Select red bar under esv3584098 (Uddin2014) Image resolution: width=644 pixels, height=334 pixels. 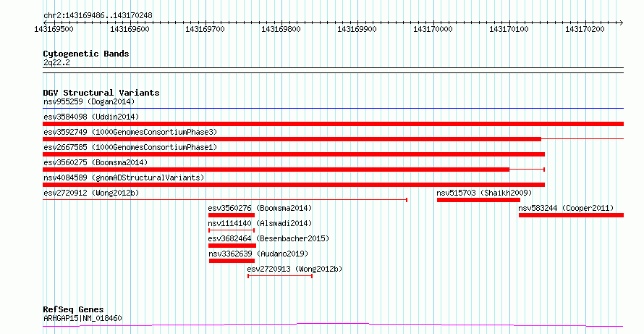(x=333, y=124)
